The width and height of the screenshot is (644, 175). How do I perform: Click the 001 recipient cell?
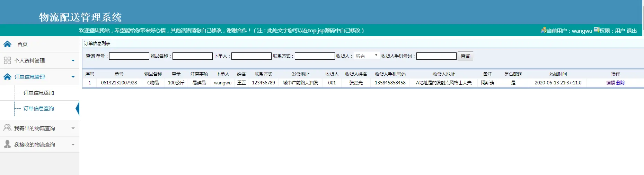coord(332,83)
